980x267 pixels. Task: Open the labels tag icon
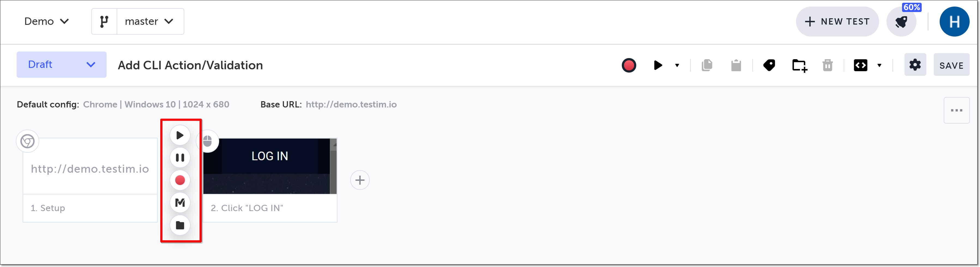769,65
